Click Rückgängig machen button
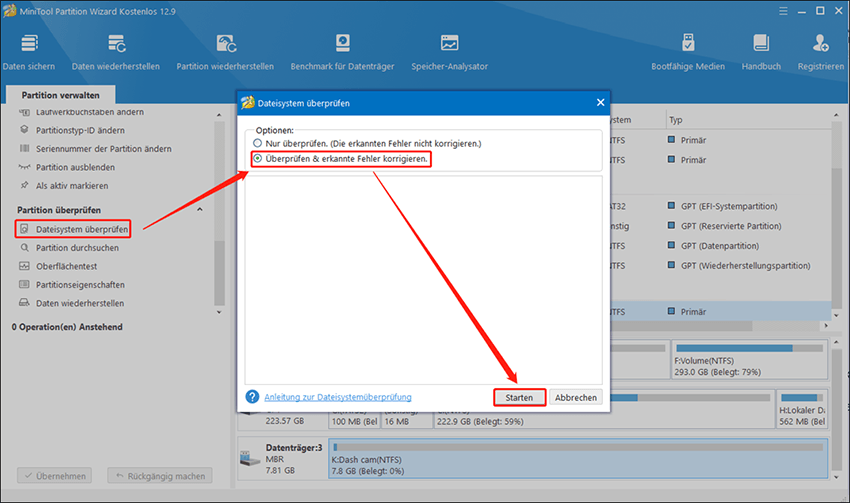 pos(160,476)
